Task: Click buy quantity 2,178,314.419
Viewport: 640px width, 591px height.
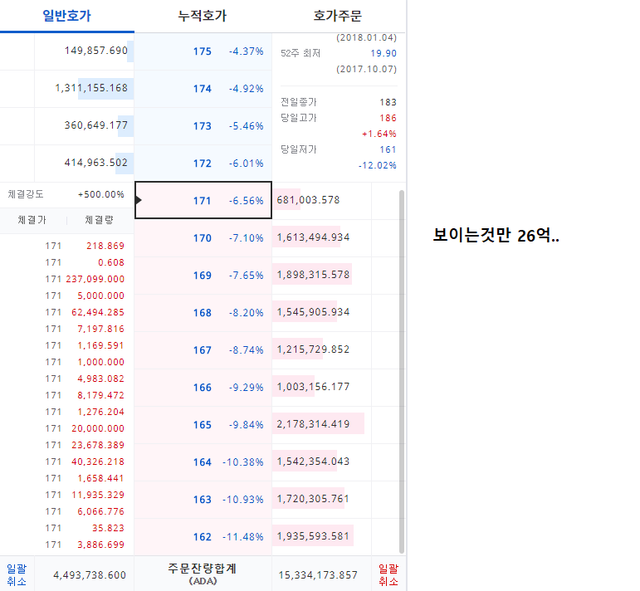Action: 313,424
